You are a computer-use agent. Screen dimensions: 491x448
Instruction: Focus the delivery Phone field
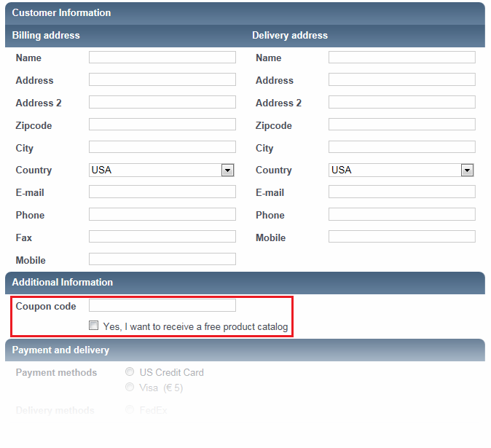[x=401, y=215]
